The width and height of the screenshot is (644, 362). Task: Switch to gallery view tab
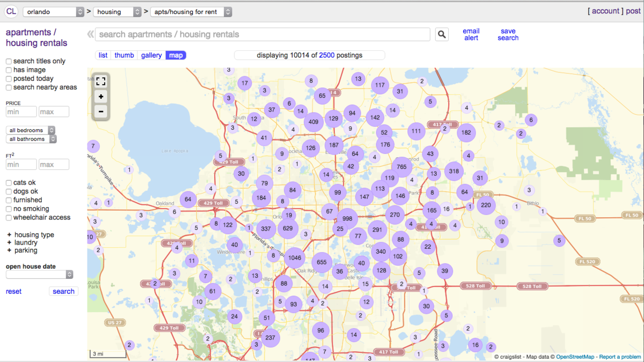(151, 55)
